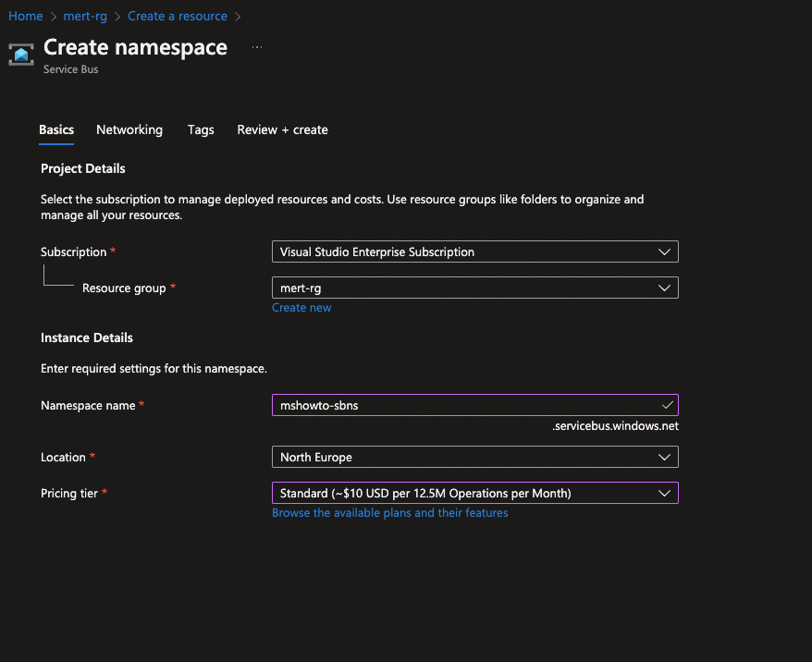The width and height of the screenshot is (812, 662).
Task: Click the Service Bus namespace icon
Action: [x=21, y=55]
